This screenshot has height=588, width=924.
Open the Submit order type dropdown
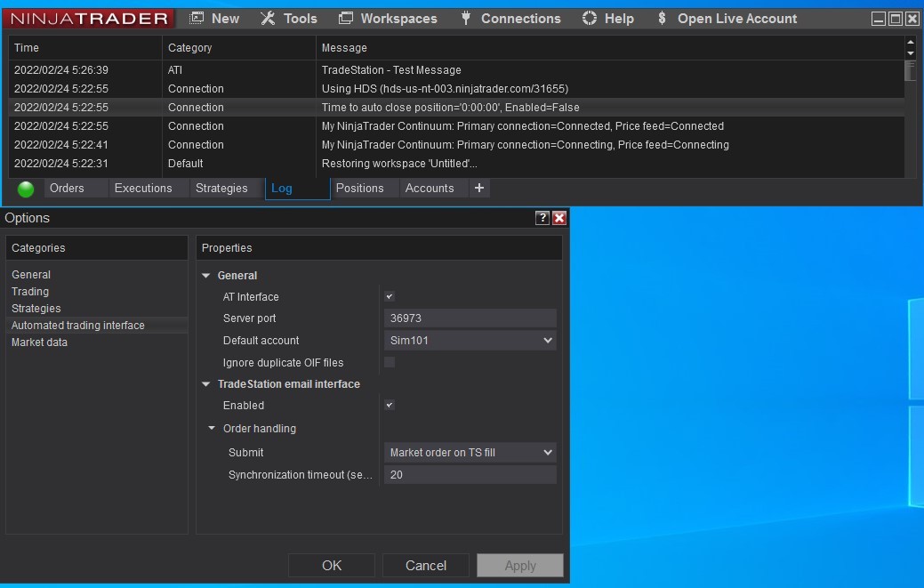click(470, 453)
